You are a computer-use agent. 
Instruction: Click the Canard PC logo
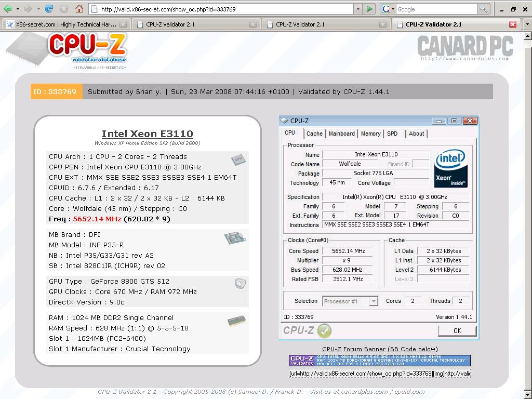coord(465,48)
